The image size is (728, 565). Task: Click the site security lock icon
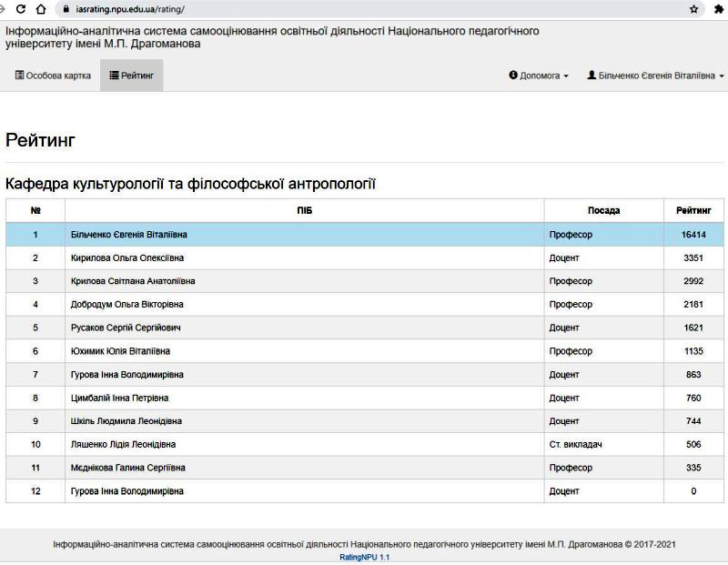(x=65, y=9)
